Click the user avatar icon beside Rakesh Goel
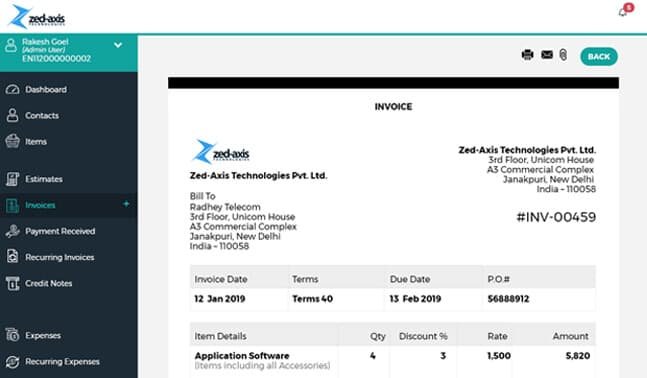The image size is (647, 378). (11, 45)
